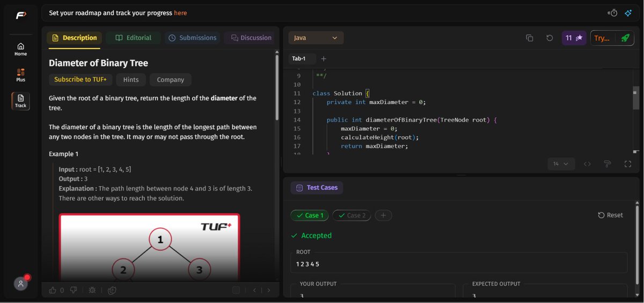Switch to the Description tab
The image size is (644, 303).
pos(75,38)
